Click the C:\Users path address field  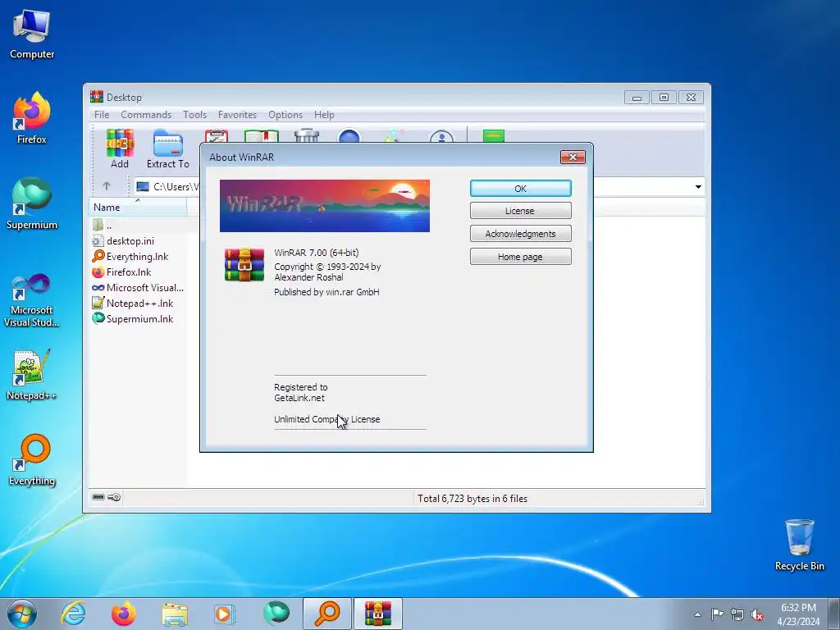point(166,186)
